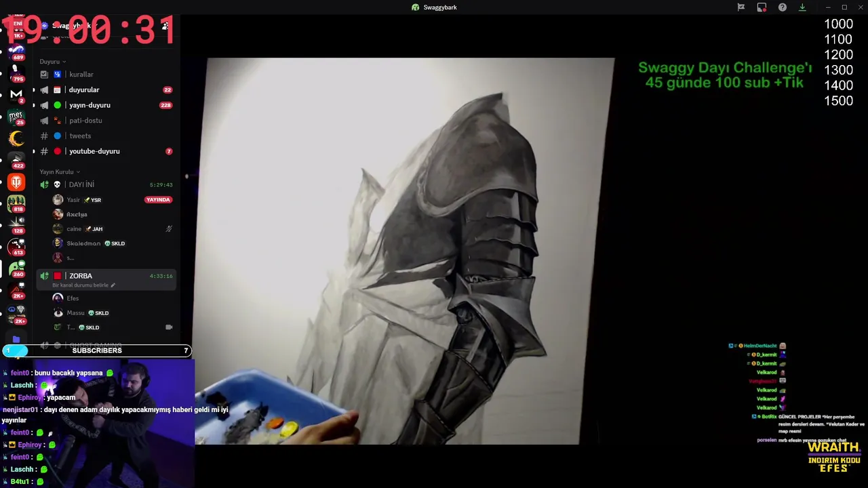Click the Discord help question mark icon
This screenshot has width=868, height=488.
point(782,7)
